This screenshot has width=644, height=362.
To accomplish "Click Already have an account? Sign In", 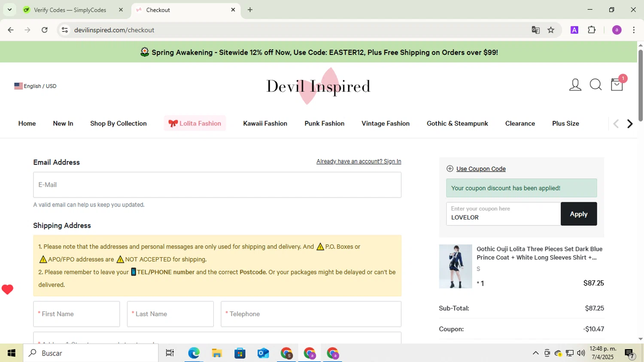I will [x=359, y=161].
